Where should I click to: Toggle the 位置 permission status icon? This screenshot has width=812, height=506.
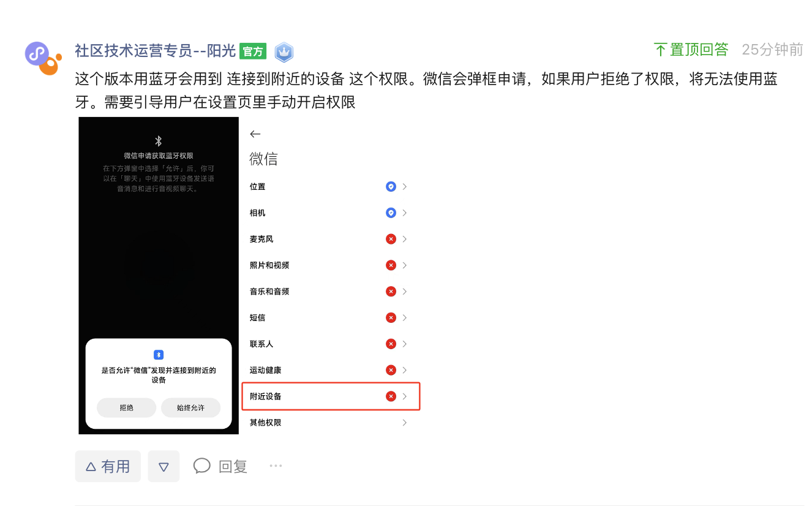391,187
